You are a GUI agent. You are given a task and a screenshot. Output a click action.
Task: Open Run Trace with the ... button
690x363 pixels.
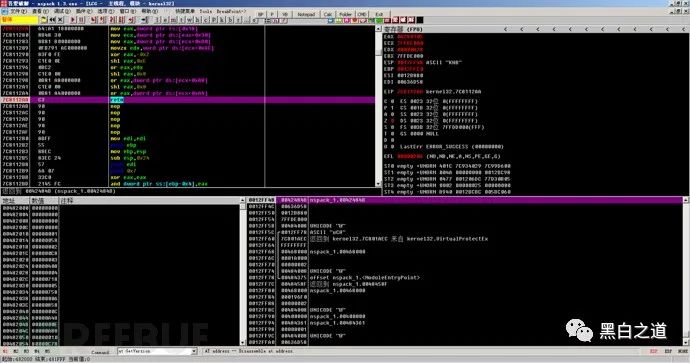(246, 20)
